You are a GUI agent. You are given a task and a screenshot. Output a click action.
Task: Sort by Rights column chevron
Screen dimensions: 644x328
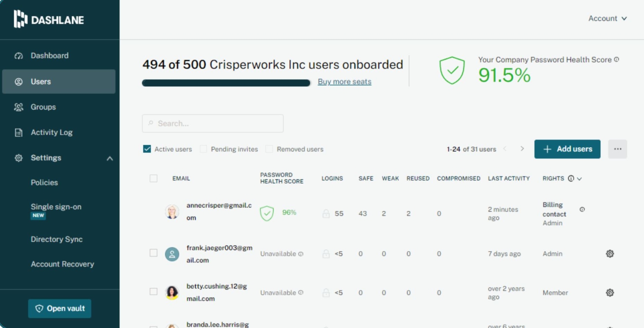pos(579,179)
